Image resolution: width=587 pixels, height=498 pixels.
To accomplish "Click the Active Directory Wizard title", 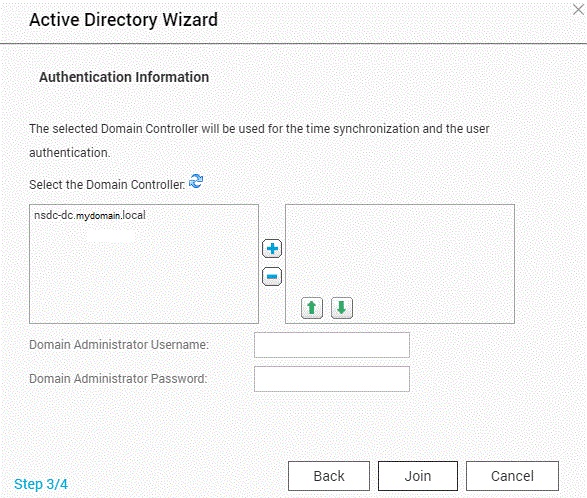I will [x=124, y=20].
